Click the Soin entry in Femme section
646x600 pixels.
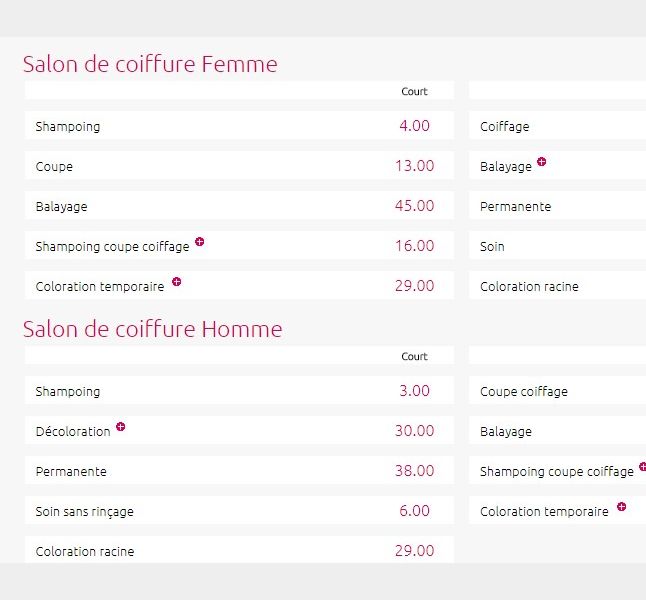(492, 247)
